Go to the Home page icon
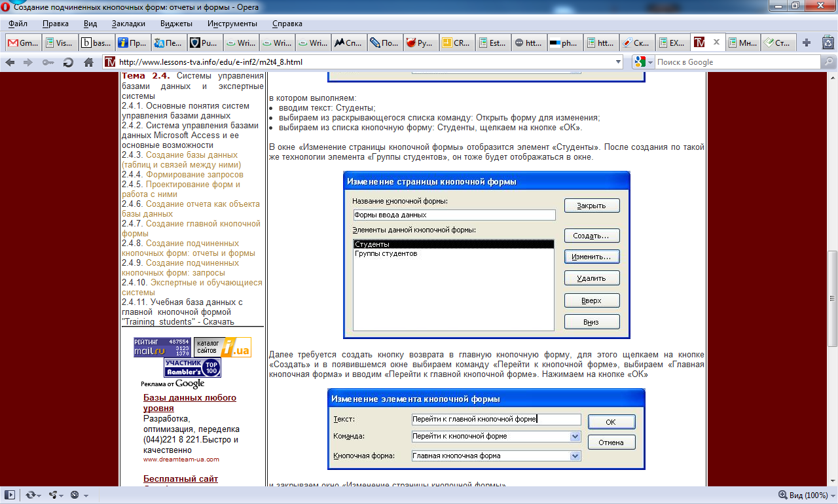Screen dimensions: 838x504 coord(88,62)
